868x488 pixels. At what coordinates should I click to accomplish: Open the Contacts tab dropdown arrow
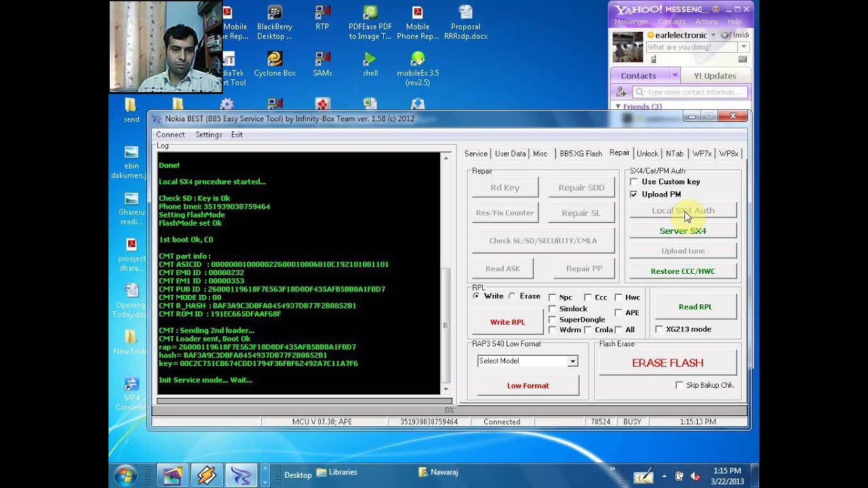pos(675,76)
